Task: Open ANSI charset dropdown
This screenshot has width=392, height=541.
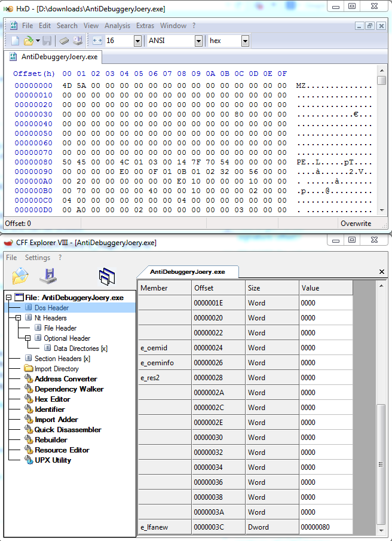Action: (x=198, y=41)
